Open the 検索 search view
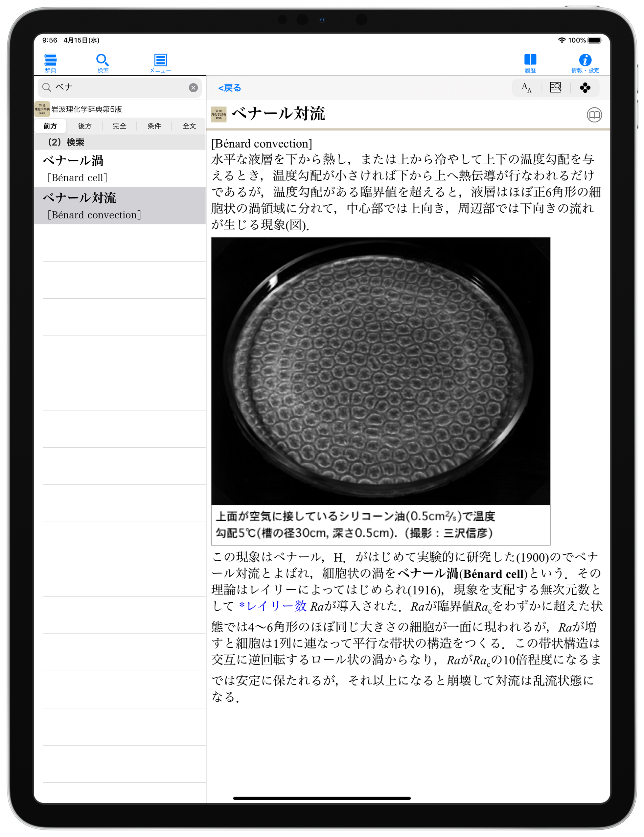This screenshot has height=837, width=644. (102, 62)
